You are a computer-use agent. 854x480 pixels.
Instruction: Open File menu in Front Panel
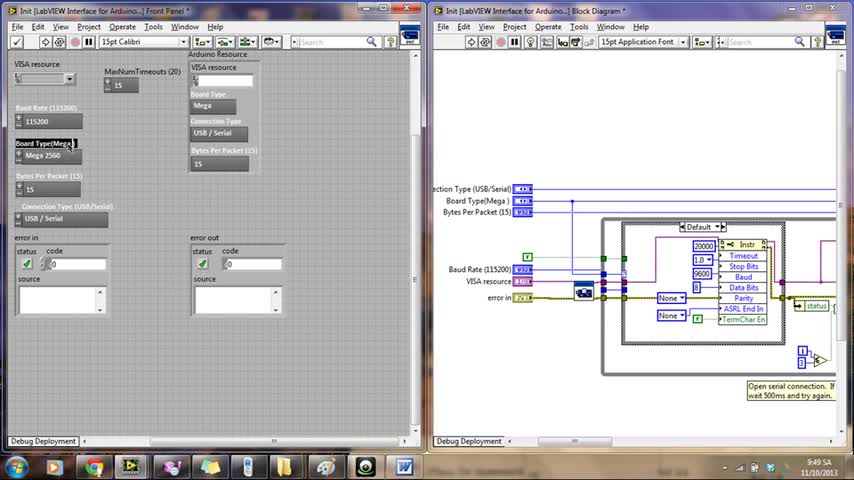pos(17,27)
